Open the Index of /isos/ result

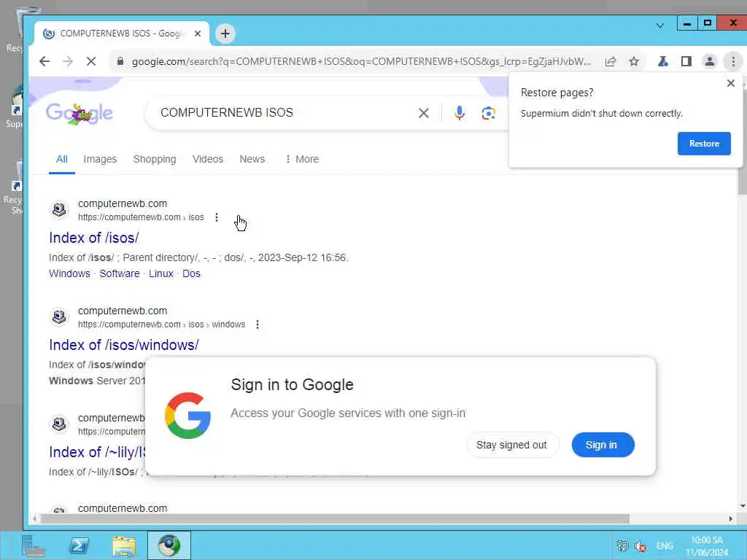[94, 238]
